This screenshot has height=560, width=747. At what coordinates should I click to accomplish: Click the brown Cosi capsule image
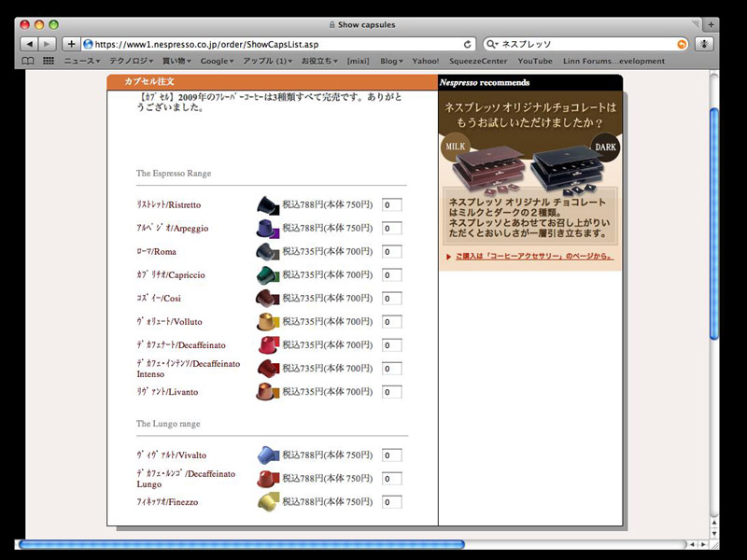tap(268, 299)
